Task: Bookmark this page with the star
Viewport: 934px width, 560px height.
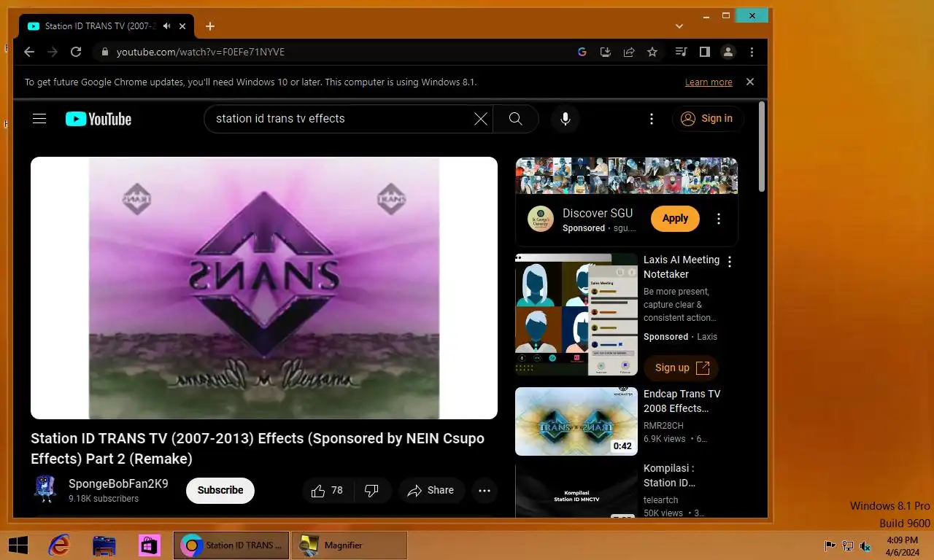Action: 652,52
